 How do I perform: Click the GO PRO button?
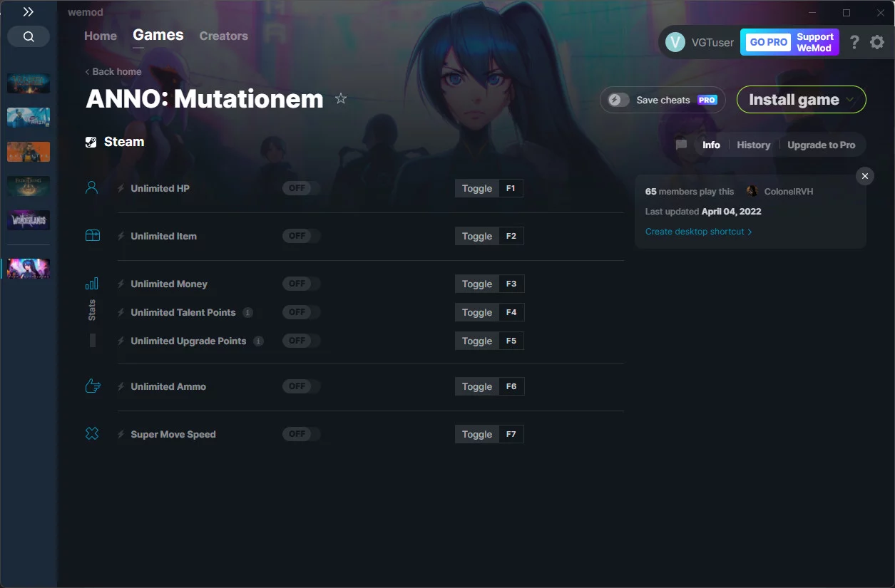[768, 42]
